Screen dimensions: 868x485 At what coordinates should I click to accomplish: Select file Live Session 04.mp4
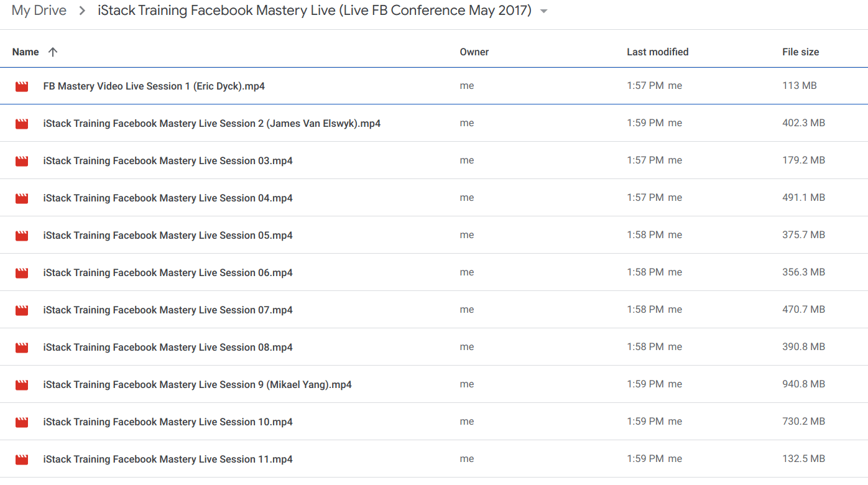(x=168, y=198)
